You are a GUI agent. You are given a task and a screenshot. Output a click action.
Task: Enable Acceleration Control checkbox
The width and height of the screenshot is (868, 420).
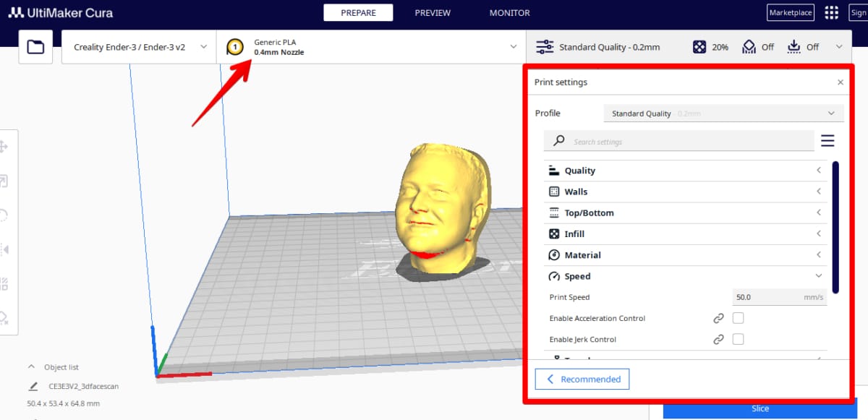(x=739, y=318)
